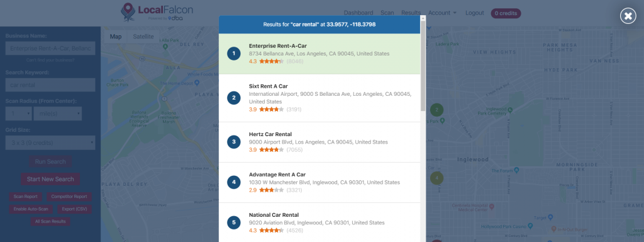Expand the Account menu
644x242 pixels.
[442, 13]
